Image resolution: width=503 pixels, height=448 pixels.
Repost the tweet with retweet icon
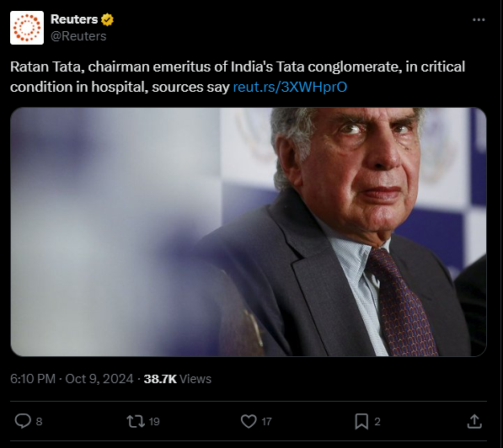(136, 421)
